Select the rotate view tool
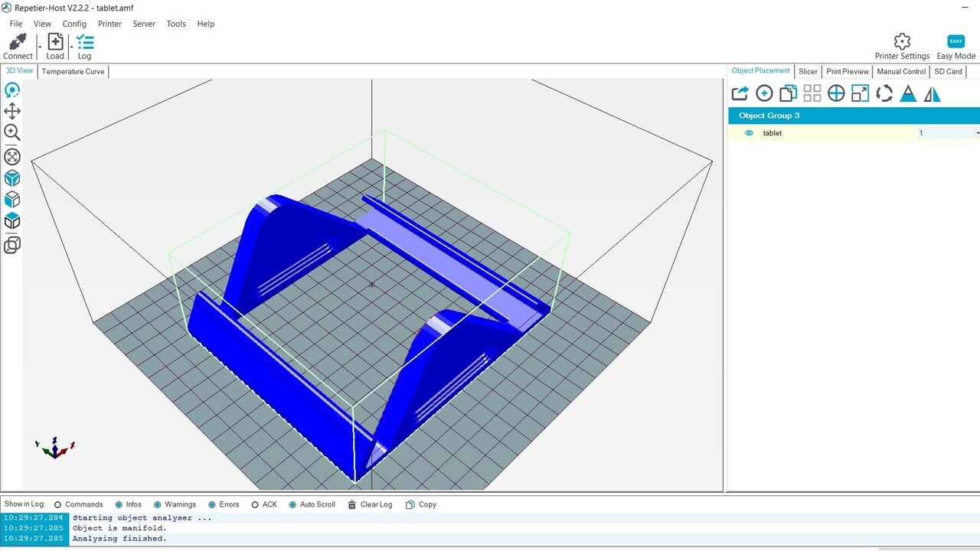Image resolution: width=980 pixels, height=551 pixels. click(12, 90)
